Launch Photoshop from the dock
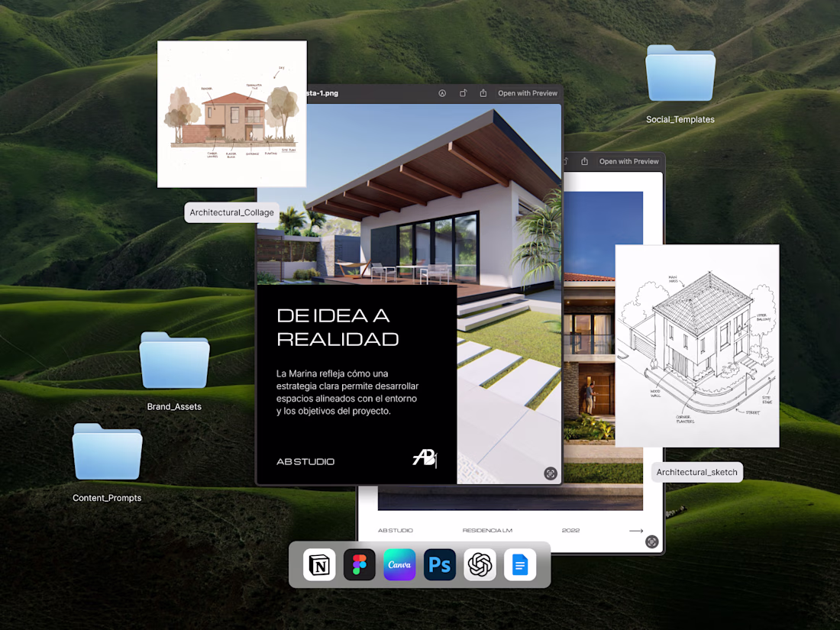This screenshot has width=840, height=630. click(440, 564)
